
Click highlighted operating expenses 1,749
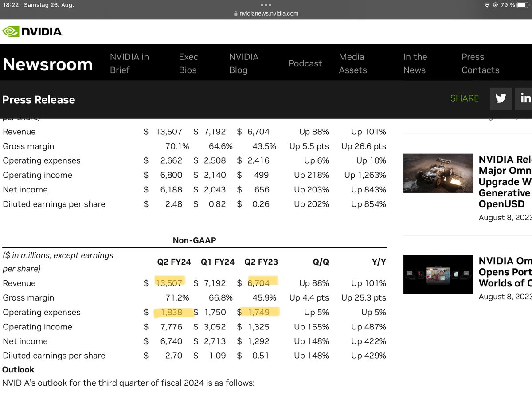259,312
